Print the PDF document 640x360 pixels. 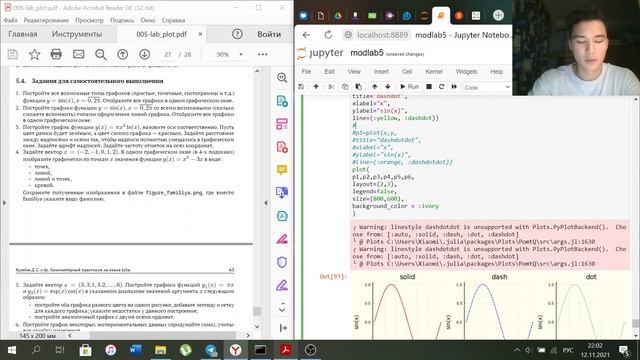click(56, 54)
